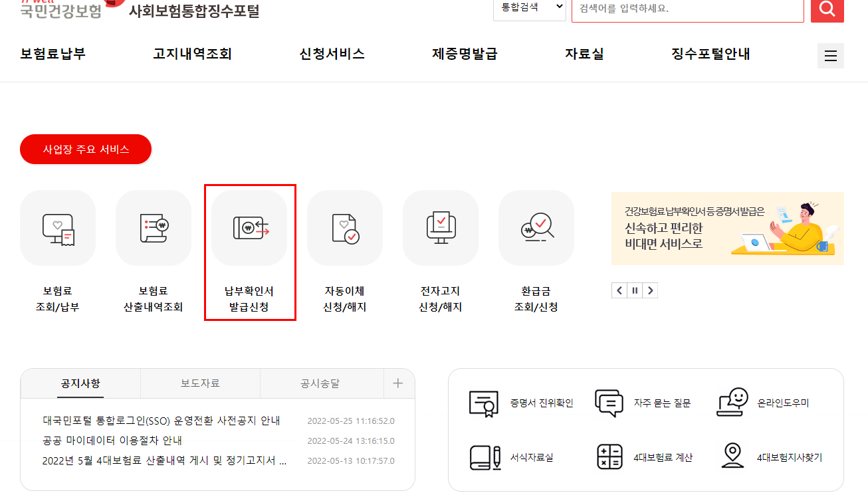868x501 pixels.
Task: Show next banner slide
Action: (x=651, y=290)
